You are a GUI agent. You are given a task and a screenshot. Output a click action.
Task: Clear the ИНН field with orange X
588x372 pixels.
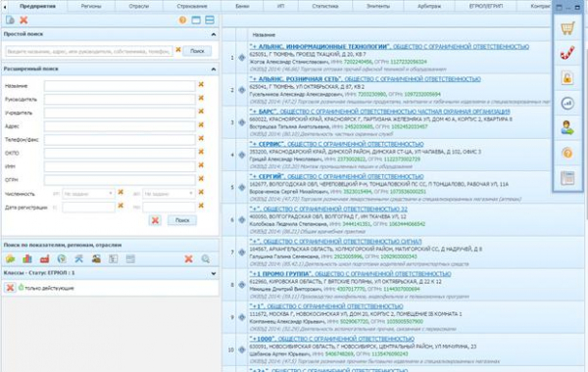point(201,165)
